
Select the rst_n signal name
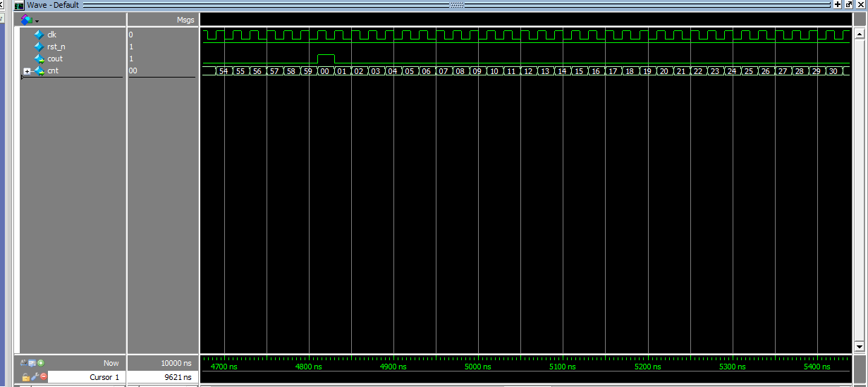(x=56, y=47)
